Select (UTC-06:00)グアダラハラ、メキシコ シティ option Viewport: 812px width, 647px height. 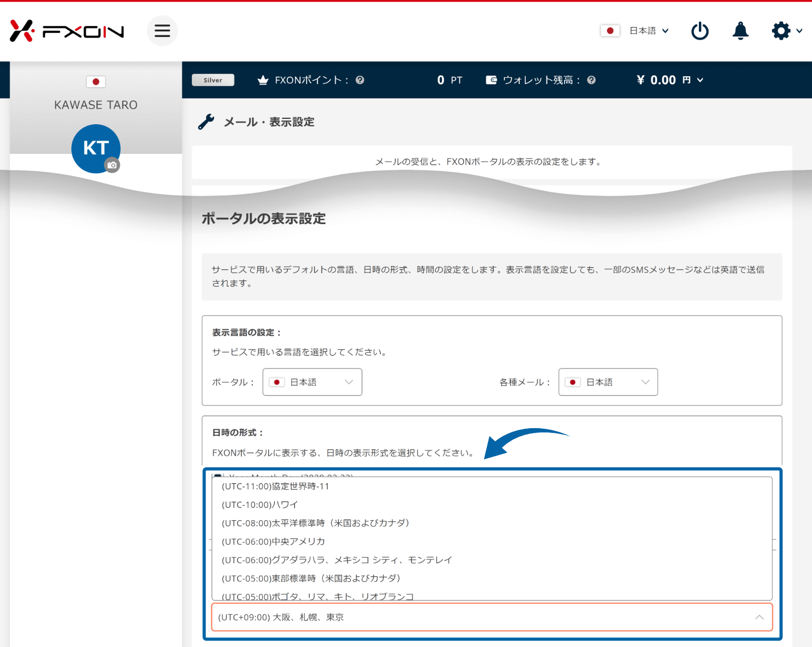pos(492,560)
